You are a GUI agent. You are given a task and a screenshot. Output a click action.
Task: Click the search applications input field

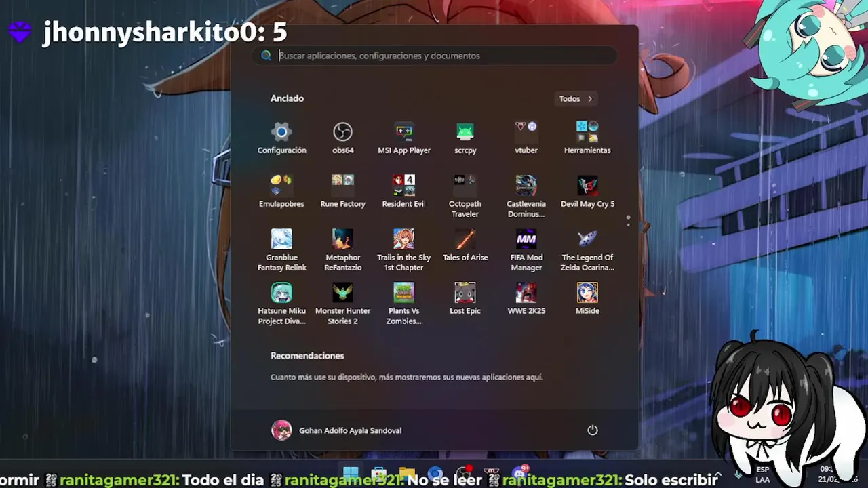pyautogui.click(x=435, y=56)
